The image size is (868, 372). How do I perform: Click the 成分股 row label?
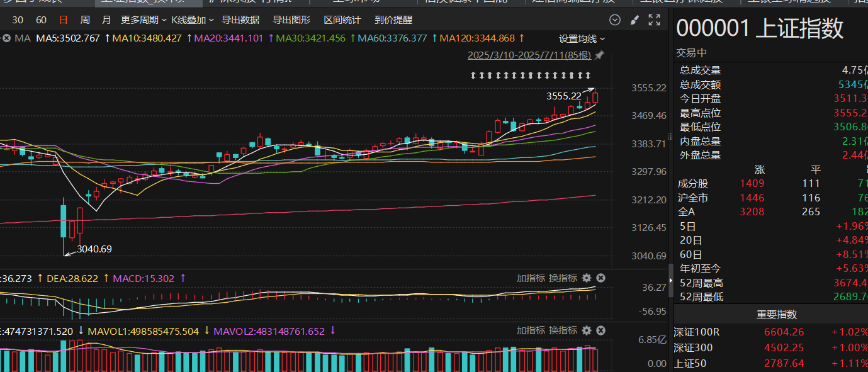693,184
